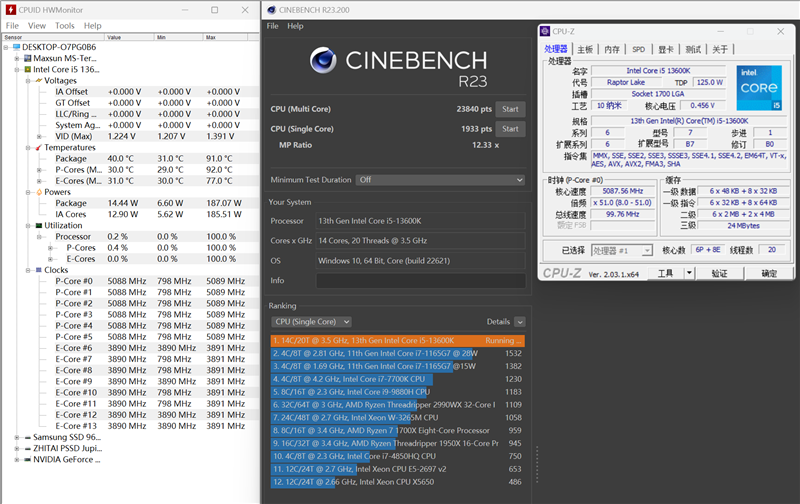Click the 验证 button in CPU-Z
800x504 pixels.
(719, 273)
